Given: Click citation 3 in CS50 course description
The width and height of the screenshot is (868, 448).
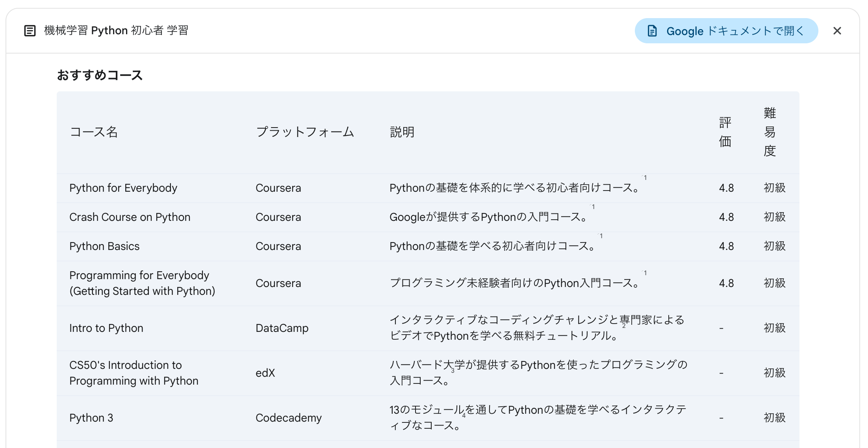Looking at the screenshot, I should click(x=453, y=371).
